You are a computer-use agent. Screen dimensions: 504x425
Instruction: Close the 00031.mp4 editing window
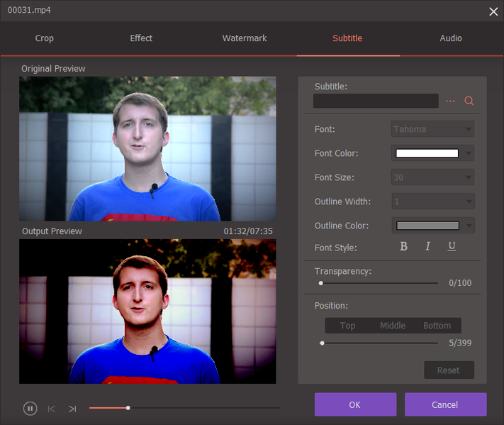pyautogui.click(x=493, y=11)
